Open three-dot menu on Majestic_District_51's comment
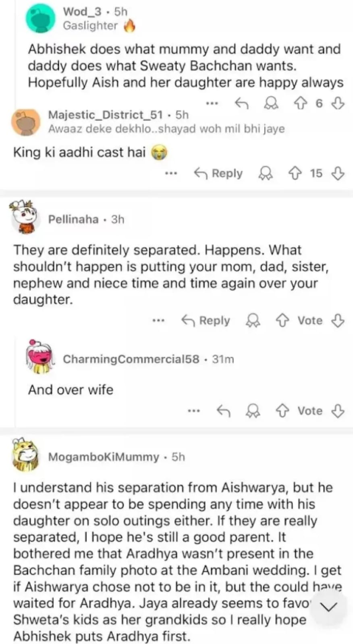Viewport: 353px width, 644px height. tap(171, 173)
